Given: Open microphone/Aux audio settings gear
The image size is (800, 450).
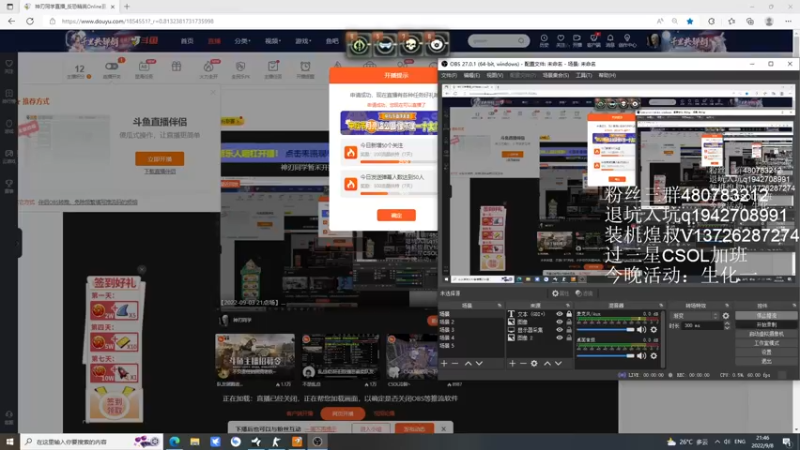Looking at the screenshot, I should point(654,330).
